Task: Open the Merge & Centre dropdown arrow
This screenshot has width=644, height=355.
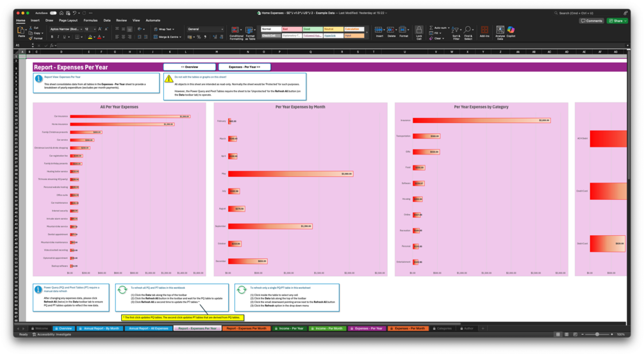Action: tap(180, 37)
